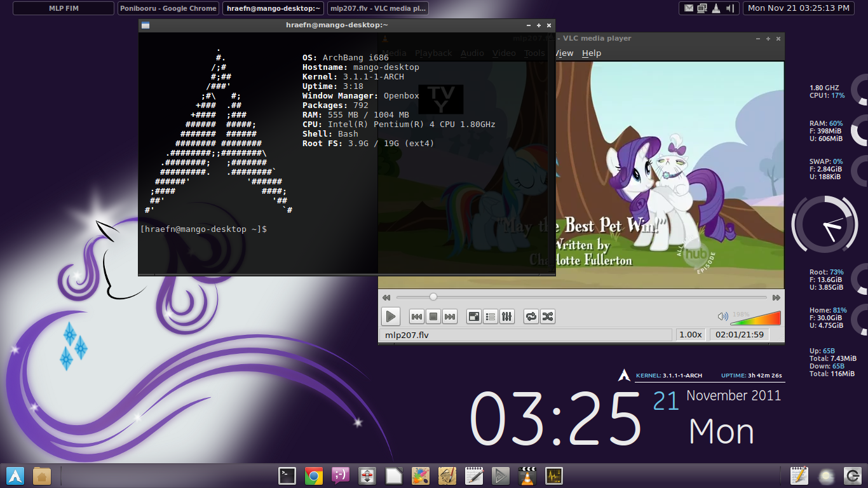
Task: Select the VLC media player taskbar entry
Action: coord(377,8)
